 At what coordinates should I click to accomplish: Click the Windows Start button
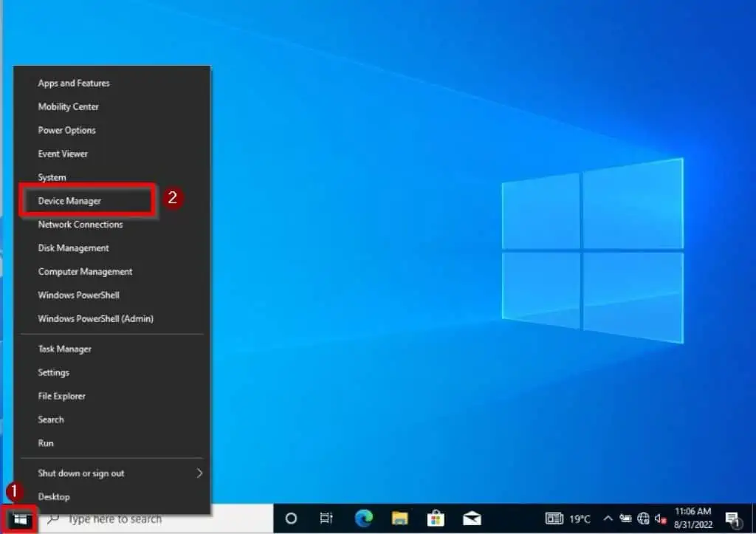[x=20, y=519]
